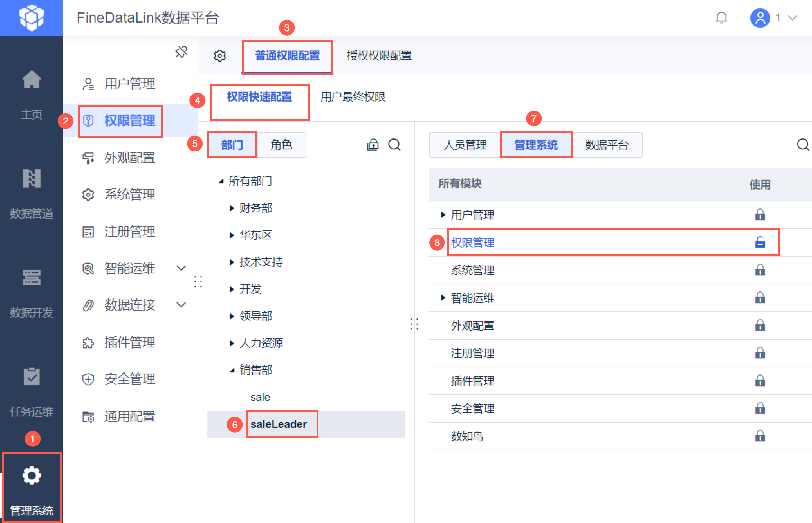The width and height of the screenshot is (812, 523).
Task: Click the lock icon above department tree
Action: [373, 145]
